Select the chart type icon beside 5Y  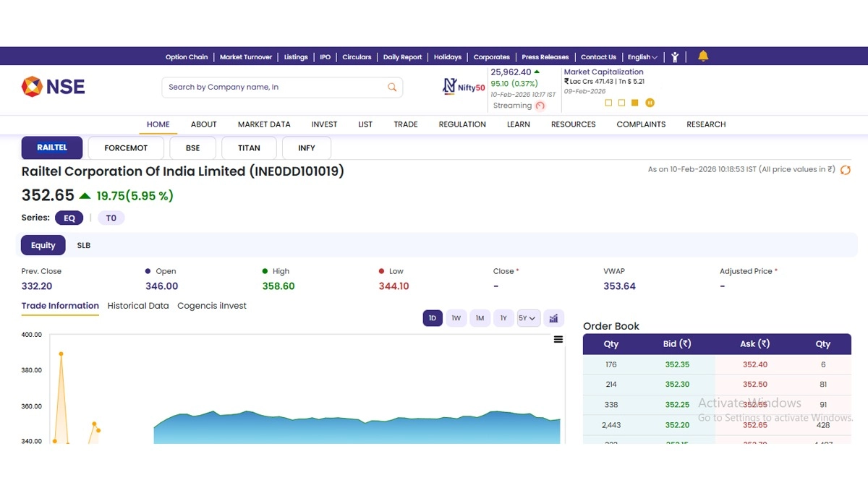(x=553, y=318)
